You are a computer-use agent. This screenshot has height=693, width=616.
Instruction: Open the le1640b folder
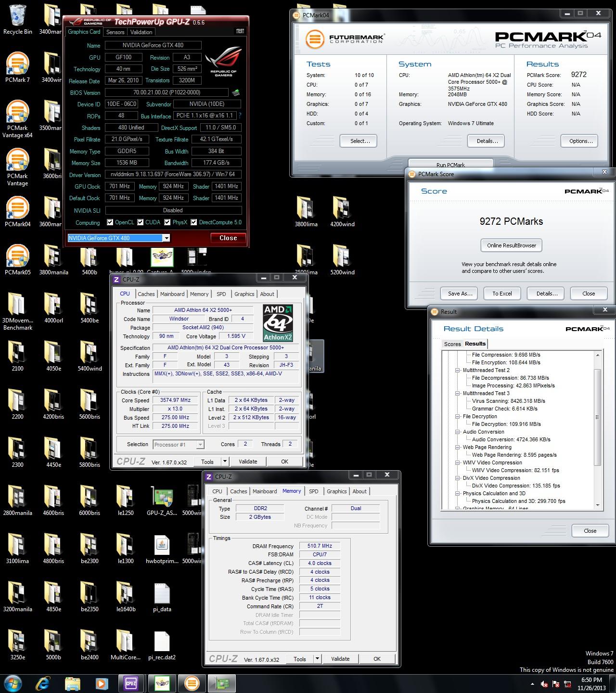coord(126,597)
